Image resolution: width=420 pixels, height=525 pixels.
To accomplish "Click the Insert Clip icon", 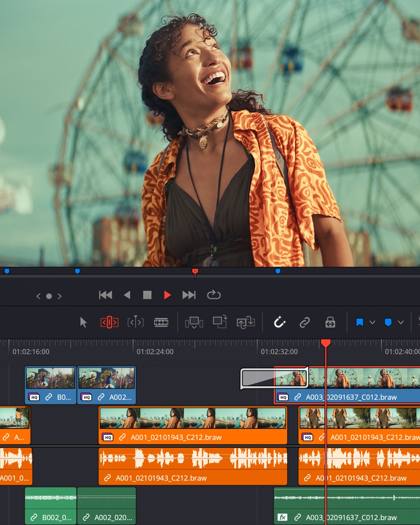I will 194,323.
